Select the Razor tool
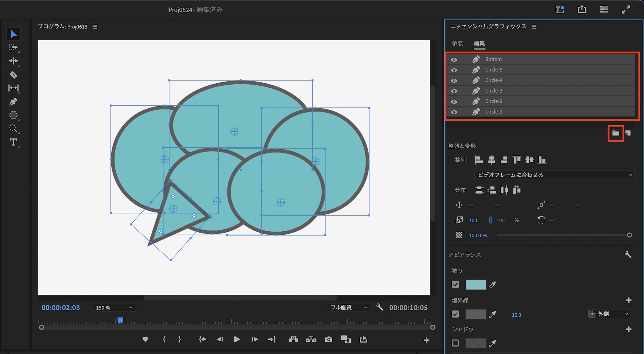The width and height of the screenshot is (644, 354). [13, 75]
